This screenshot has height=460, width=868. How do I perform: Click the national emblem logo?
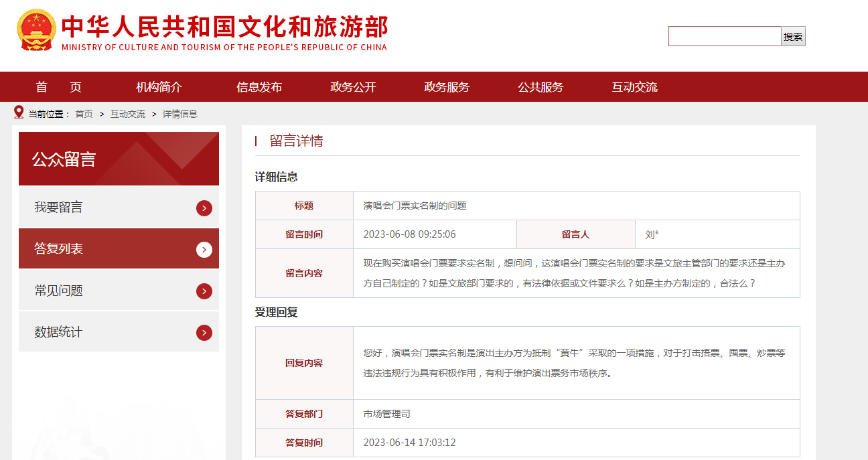(36, 29)
